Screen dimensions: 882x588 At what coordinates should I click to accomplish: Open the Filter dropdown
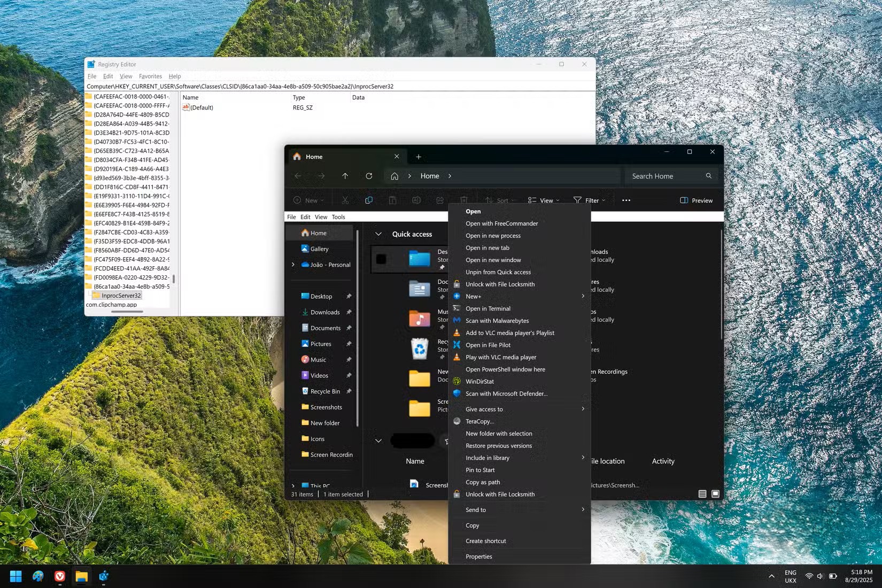coord(589,200)
